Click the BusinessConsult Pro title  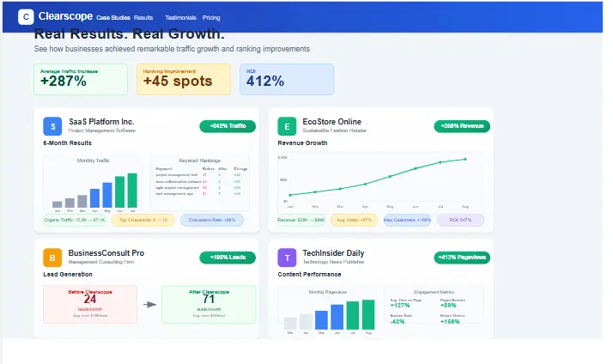[x=106, y=253]
